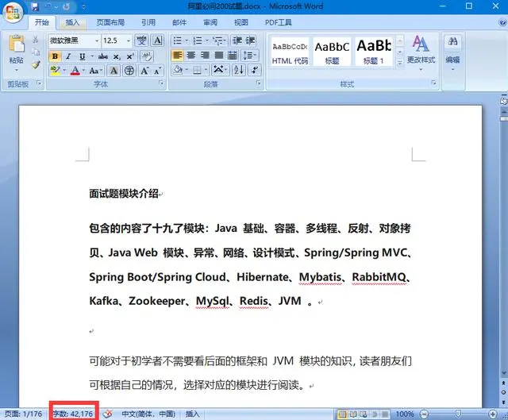Screen dimensions: 508x420
Task: Click the 更改样式 button
Action: (421, 53)
